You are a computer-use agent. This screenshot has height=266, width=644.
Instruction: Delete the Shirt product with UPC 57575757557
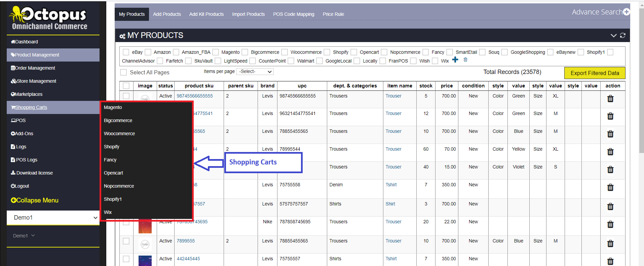(610, 206)
